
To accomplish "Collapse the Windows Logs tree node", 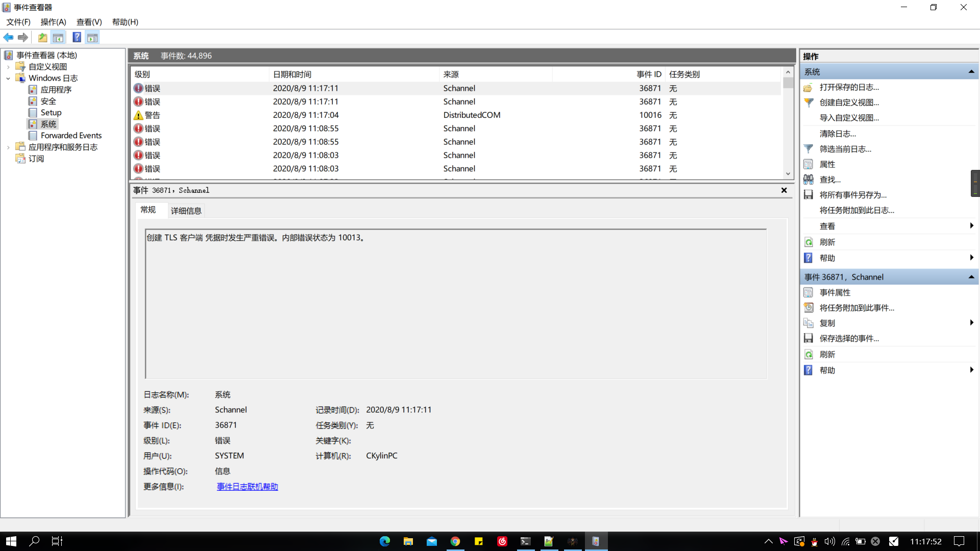I will click(8, 79).
